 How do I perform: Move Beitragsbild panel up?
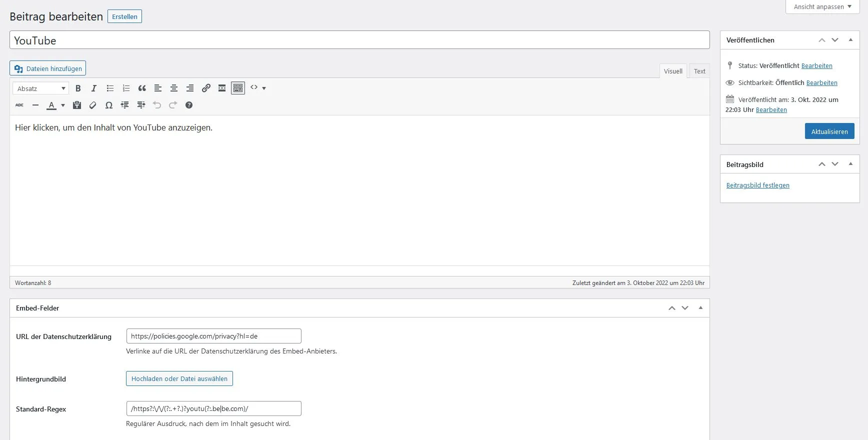tap(821, 164)
